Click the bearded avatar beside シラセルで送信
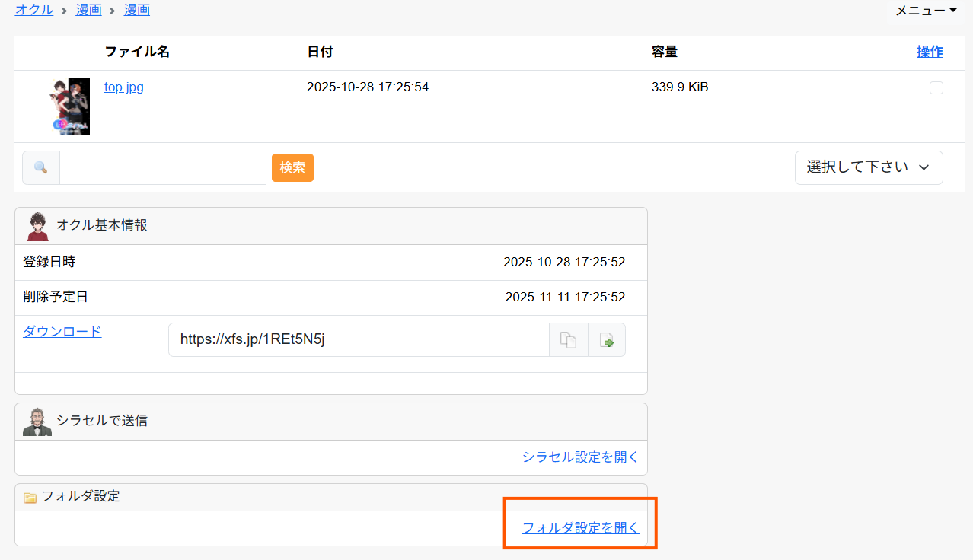The image size is (973, 560). point(38,422)
